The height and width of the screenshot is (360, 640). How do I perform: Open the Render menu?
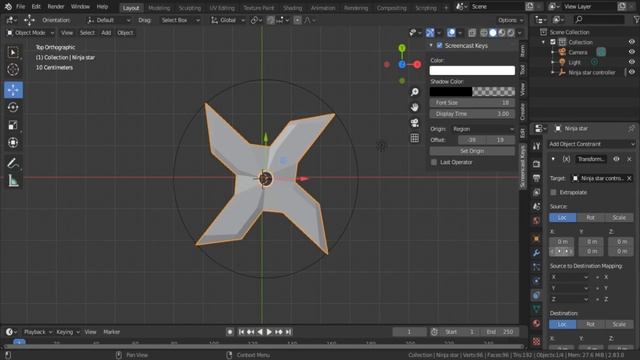tap(56, 7)
